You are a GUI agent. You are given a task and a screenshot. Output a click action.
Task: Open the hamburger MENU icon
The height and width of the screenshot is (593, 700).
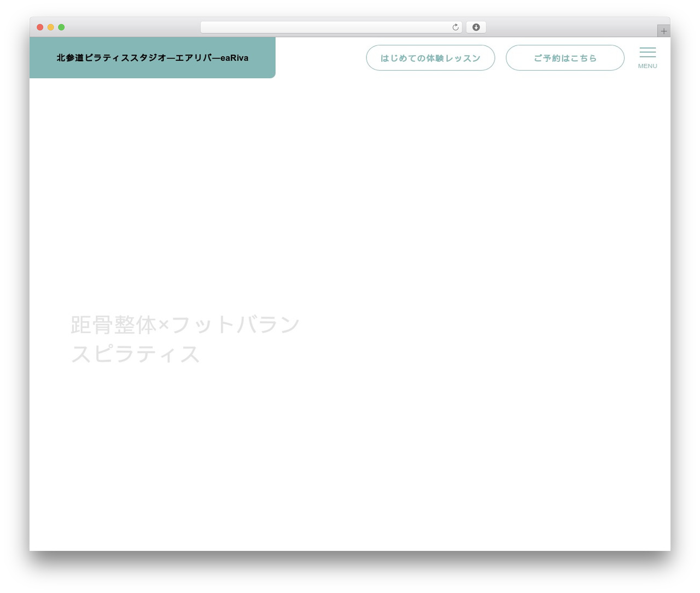[647, 57]
